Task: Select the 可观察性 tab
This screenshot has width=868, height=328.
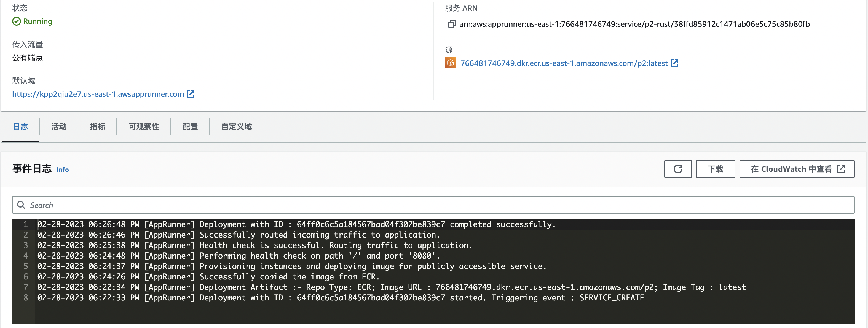Action: tap(144, 127)
